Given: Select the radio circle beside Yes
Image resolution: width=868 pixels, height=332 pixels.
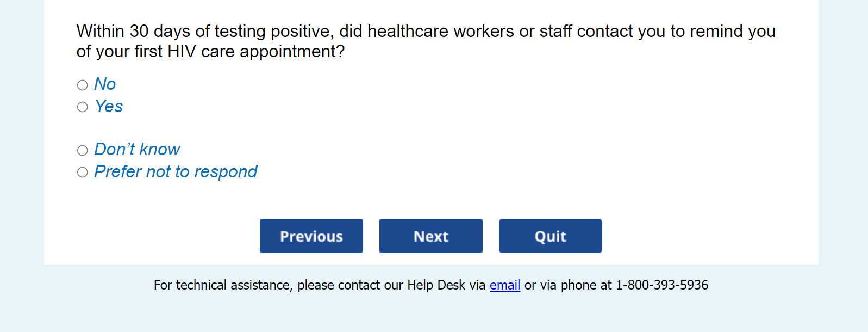Looking at the screenshot, I should 83,107.
